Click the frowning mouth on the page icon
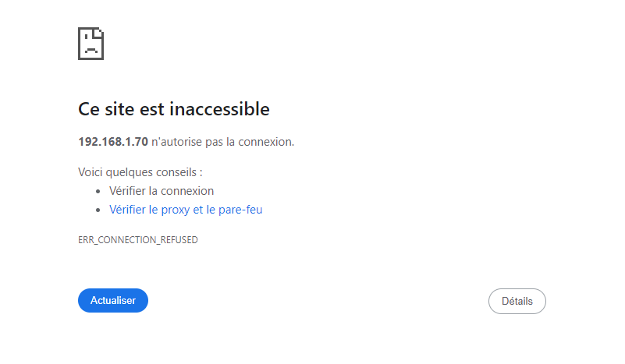 pyautogui.click(x=91, y=51)
